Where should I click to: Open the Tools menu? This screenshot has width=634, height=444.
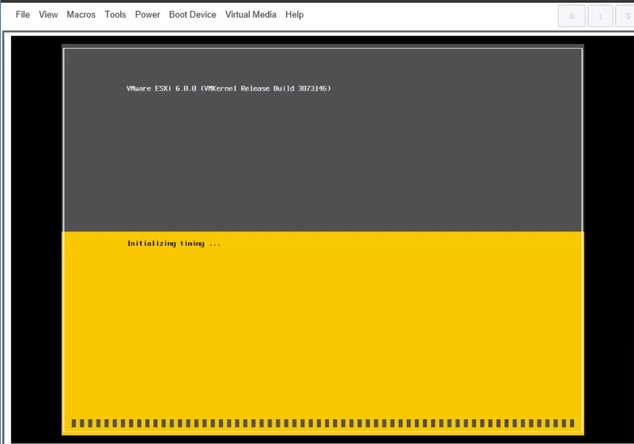point(115,15)
